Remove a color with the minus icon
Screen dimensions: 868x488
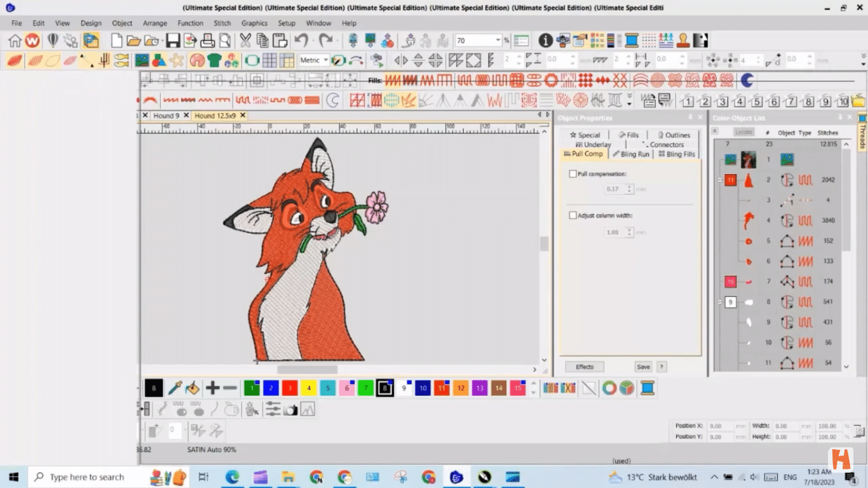(230, 388)
